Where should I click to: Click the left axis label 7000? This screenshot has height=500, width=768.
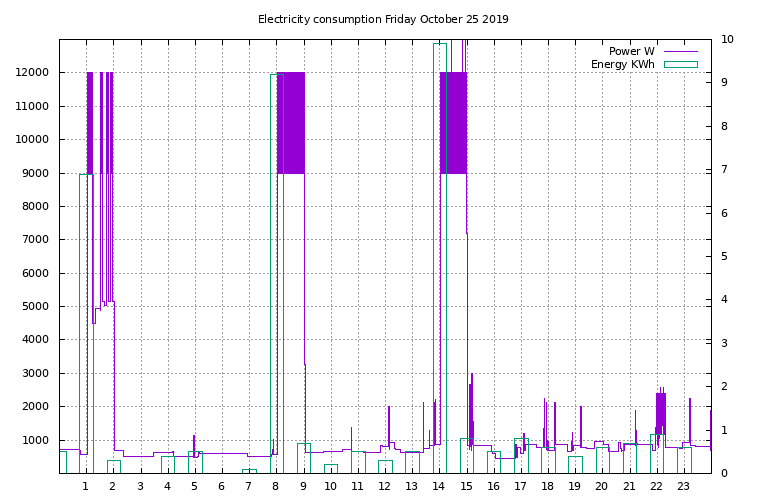pyautogui.click(x=35, y=239)
